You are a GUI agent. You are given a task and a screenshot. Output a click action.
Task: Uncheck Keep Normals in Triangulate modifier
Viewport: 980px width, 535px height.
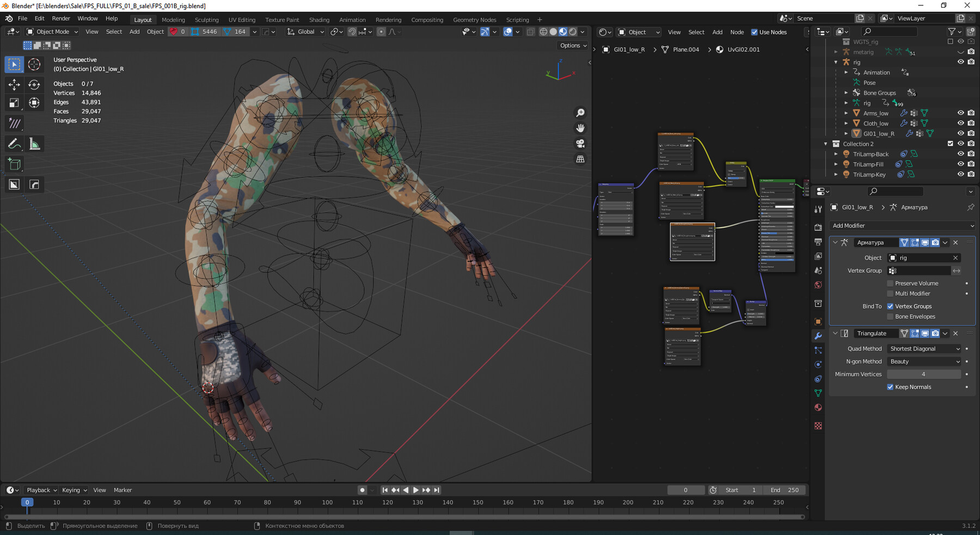[x=890, y=387]
